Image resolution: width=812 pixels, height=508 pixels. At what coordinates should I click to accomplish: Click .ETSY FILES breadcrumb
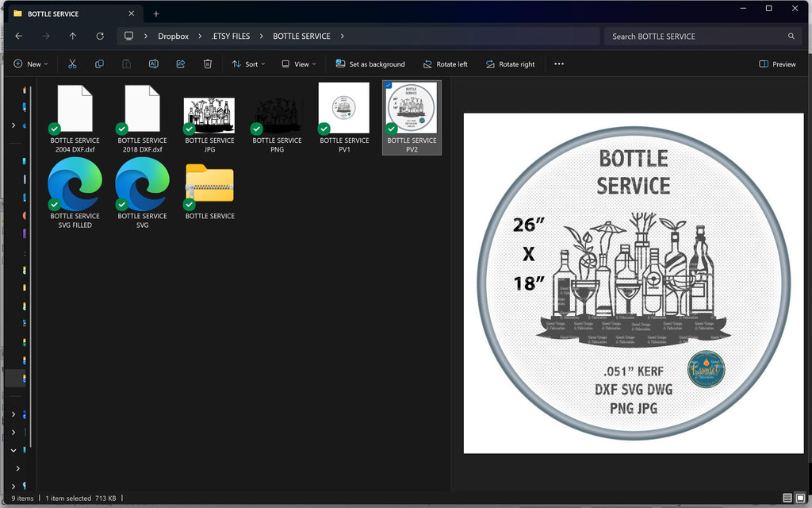pos(231,37)
